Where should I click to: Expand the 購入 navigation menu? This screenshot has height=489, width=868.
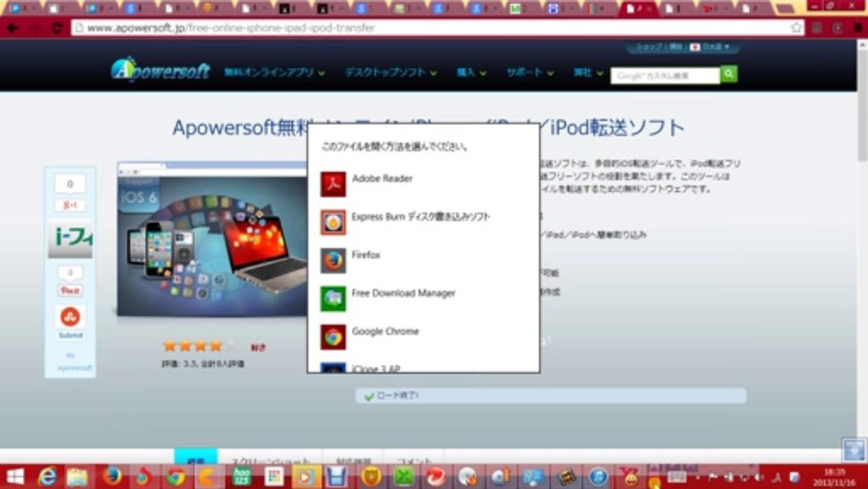[x=472, y=73]
